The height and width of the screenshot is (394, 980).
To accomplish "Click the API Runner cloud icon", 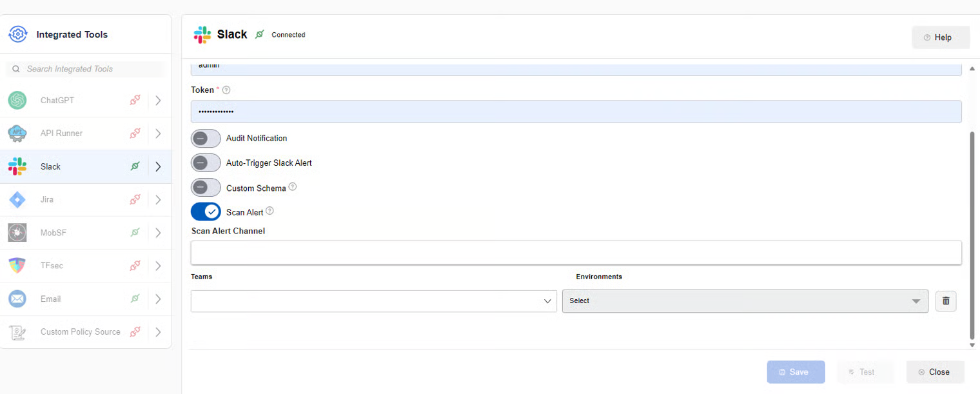I will coord(17,133).
